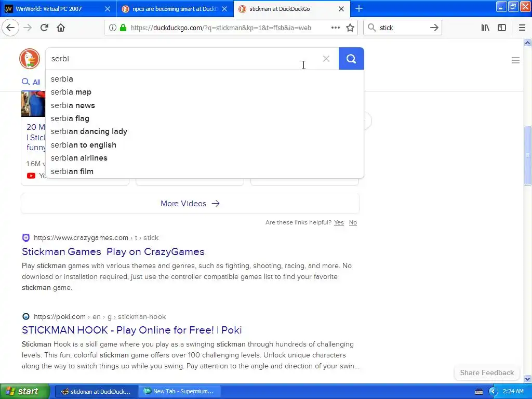Open the Windows start menu

click(x=24, y=392)
